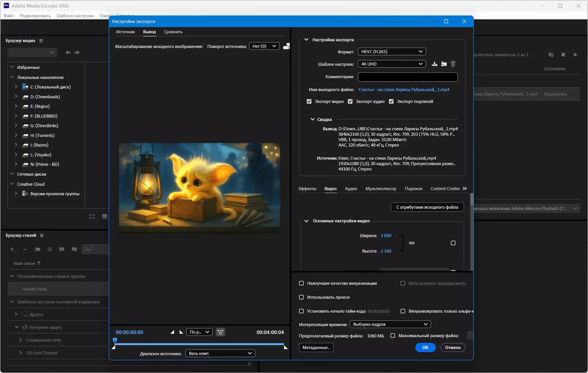Switch to the Источник tab
The width and height of the screenshot is (588, 373).
(x=125, y=32)
